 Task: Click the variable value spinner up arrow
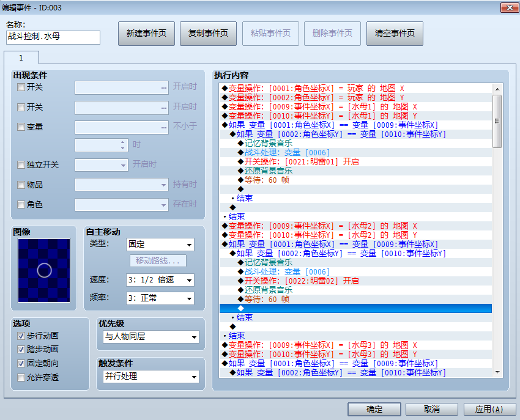(123, 142)
